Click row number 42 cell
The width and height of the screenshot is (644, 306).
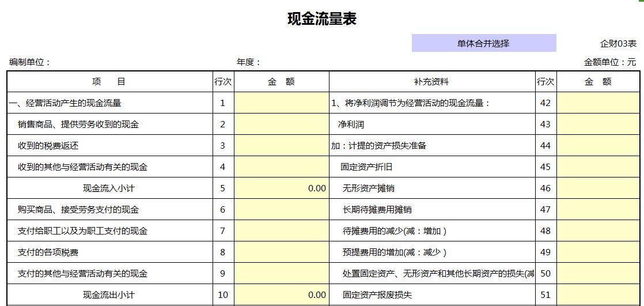(x=545, y=103)
